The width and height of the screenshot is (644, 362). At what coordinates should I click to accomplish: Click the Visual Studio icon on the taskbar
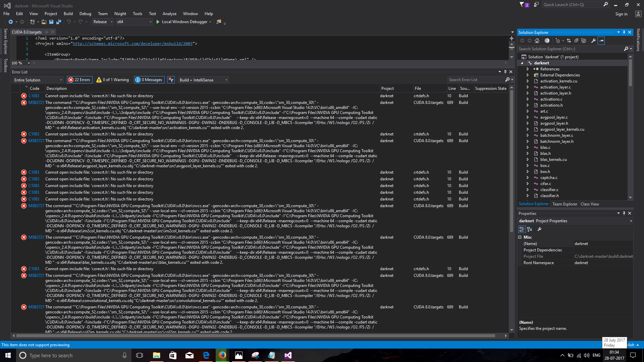tap(287, 355)
